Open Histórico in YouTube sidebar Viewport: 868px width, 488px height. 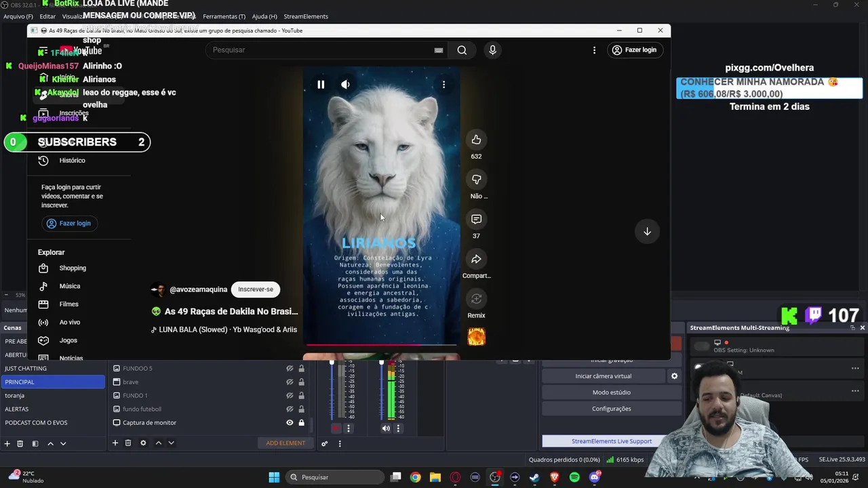pyautogui.click(x=72, y=161)
